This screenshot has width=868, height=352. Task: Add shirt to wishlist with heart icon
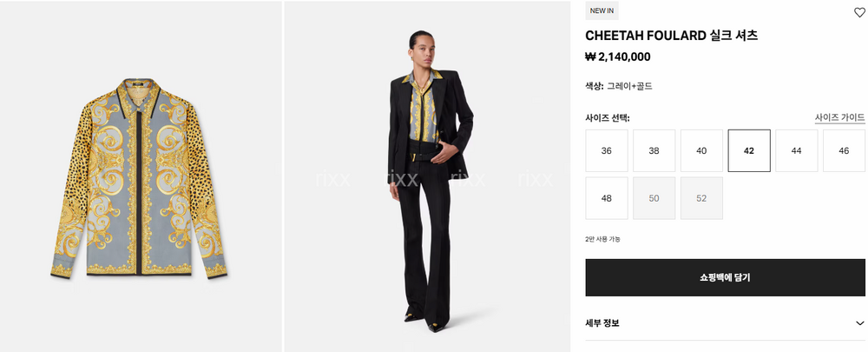859,12
